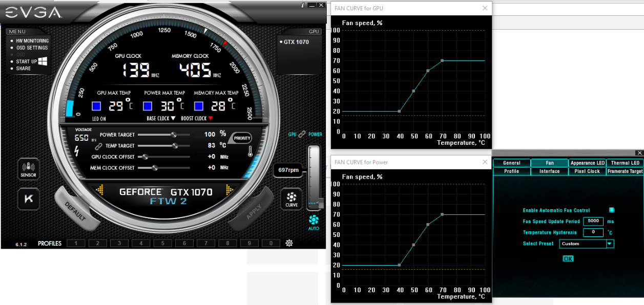Click the voltage lightning bolt icon
The image size is (644, 305).
[77, 151]
